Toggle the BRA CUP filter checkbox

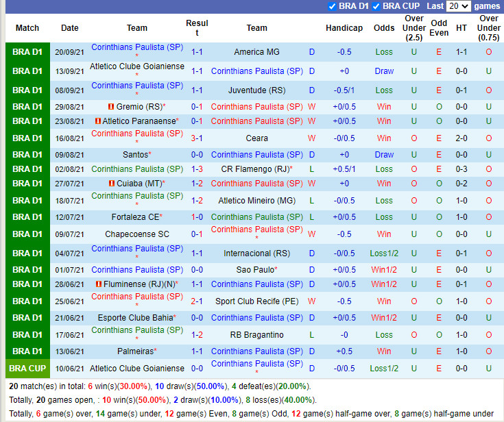[x=376, y=6]
